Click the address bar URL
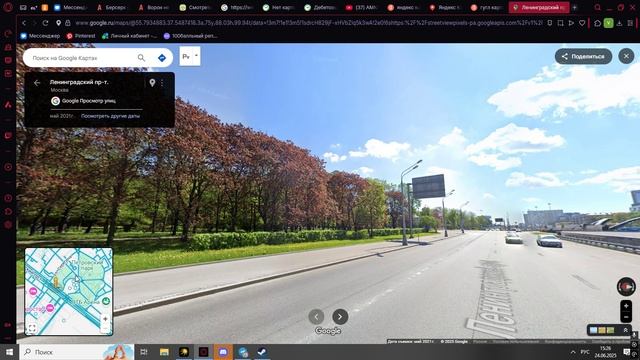Screen dimensions: 640x360 pyautogui.click(x=309, y=23)
